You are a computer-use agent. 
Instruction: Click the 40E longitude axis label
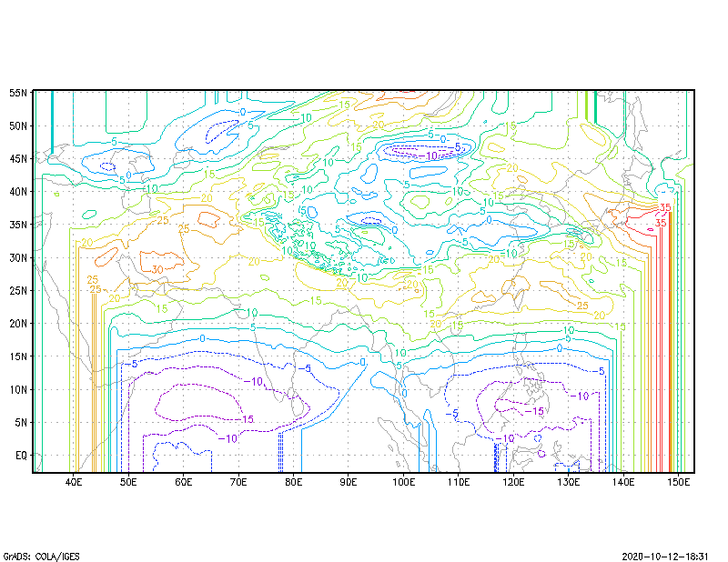click(x=74, y=482)
